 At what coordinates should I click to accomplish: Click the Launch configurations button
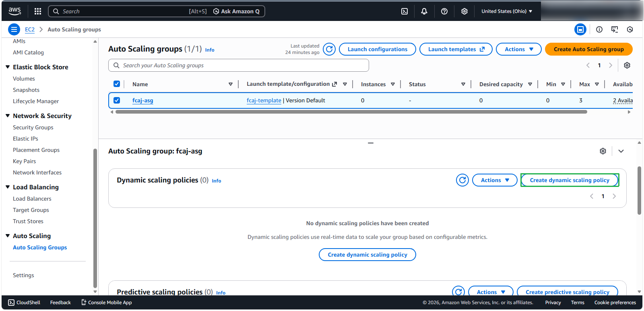(x=378, y=49)
